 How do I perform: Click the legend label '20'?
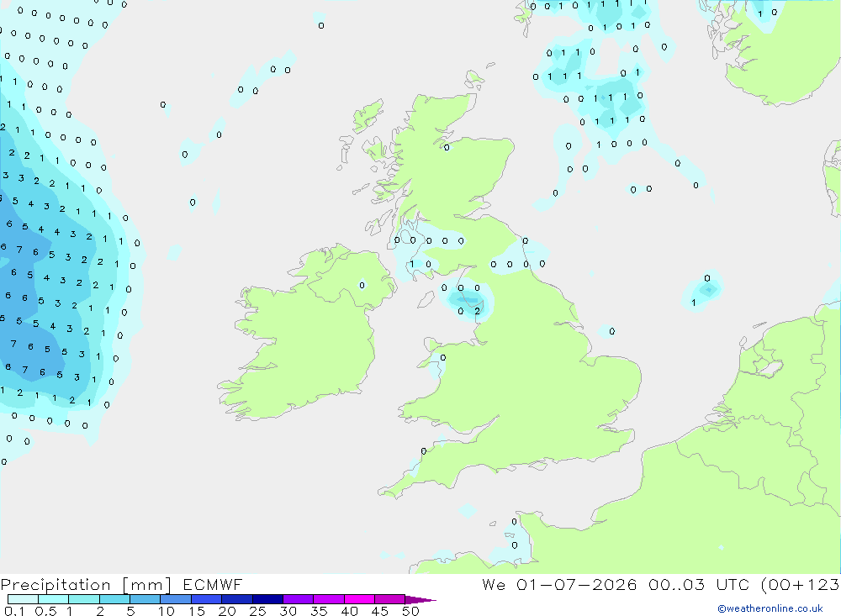pos(227,611)
